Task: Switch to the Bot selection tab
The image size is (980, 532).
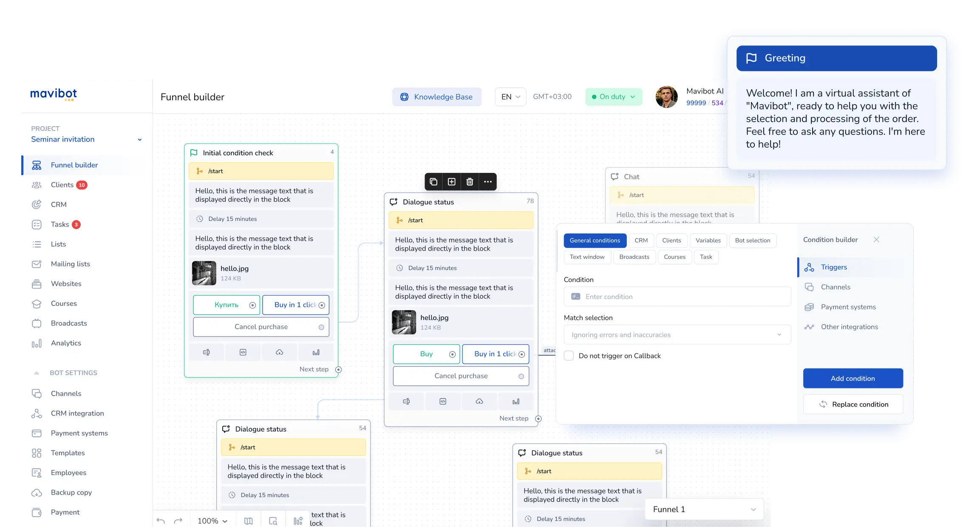Action: [x=753, y=241]
